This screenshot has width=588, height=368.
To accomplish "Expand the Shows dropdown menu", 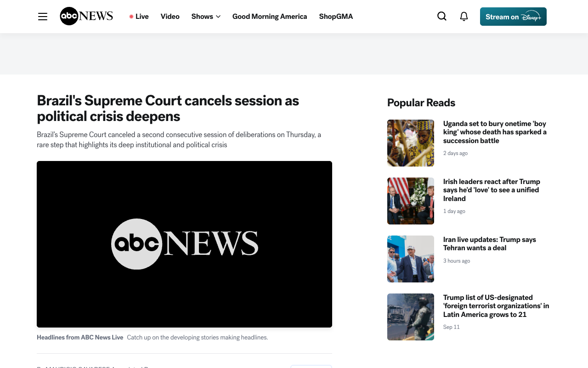I will [x=206, y=17].
